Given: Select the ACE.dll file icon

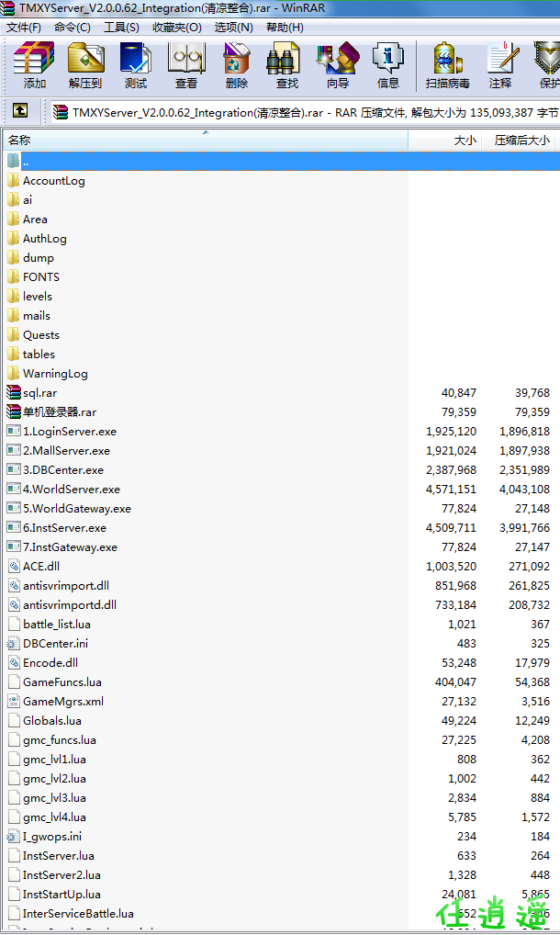Looking at the screenshot, I should tap(13, 566).
